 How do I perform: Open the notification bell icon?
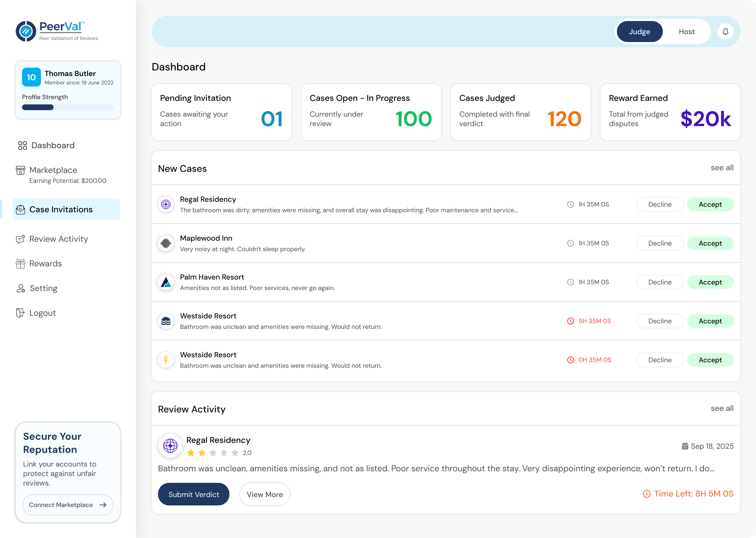coord(726,32)
